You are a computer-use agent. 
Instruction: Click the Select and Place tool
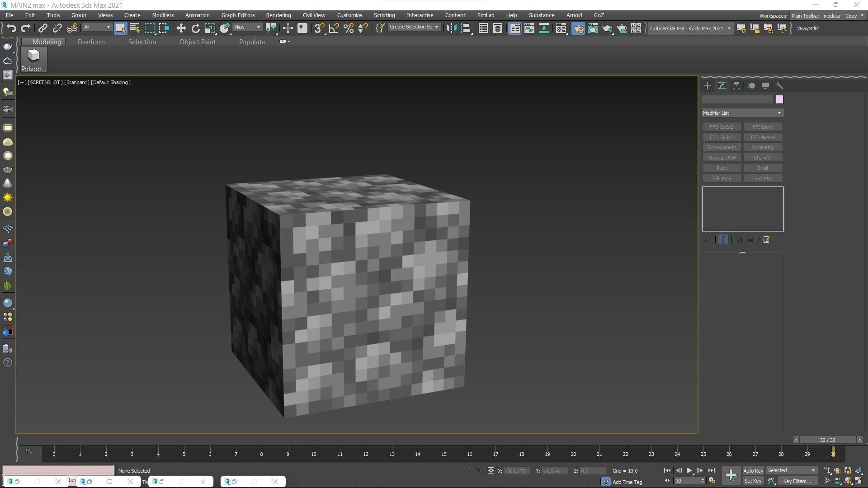225,28
